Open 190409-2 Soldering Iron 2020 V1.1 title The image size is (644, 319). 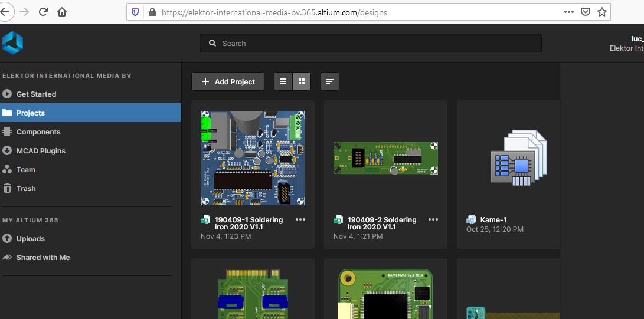(x=381, y=223)
